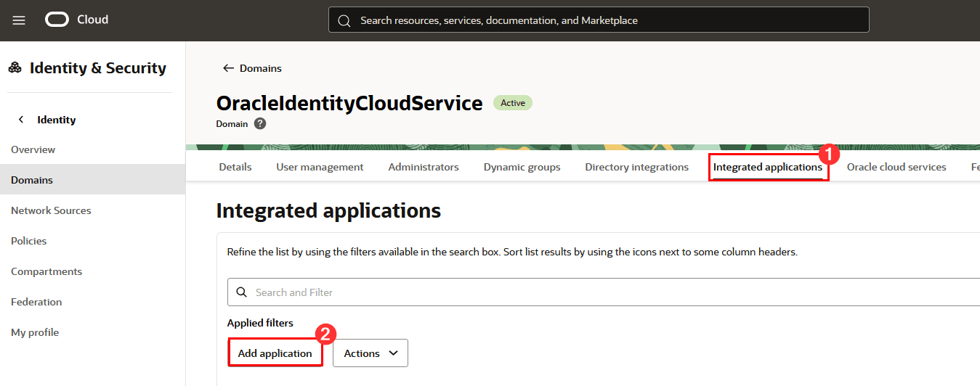
Task: Click the Add application button
Action: [x=275, y=353]
